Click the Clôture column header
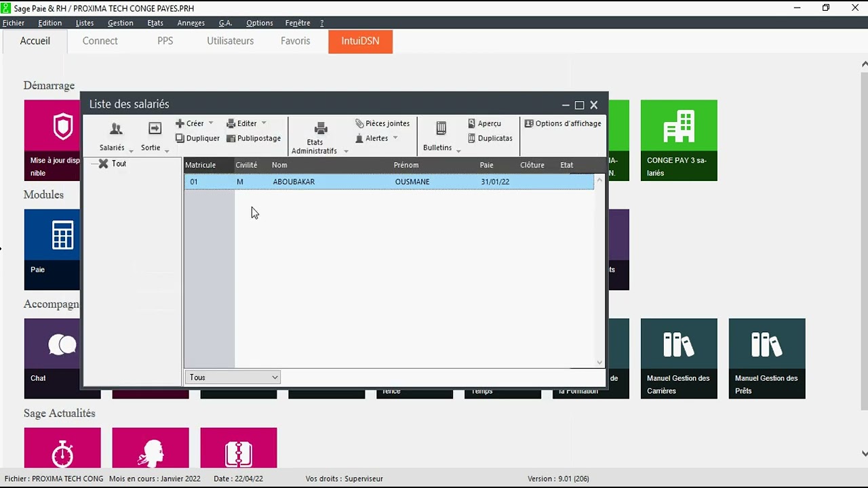 [532, 165]
